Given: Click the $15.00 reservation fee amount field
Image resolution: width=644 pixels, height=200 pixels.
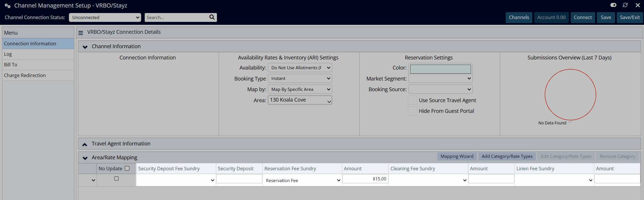Looking at the screenshot, I should [x=365, y=179].
